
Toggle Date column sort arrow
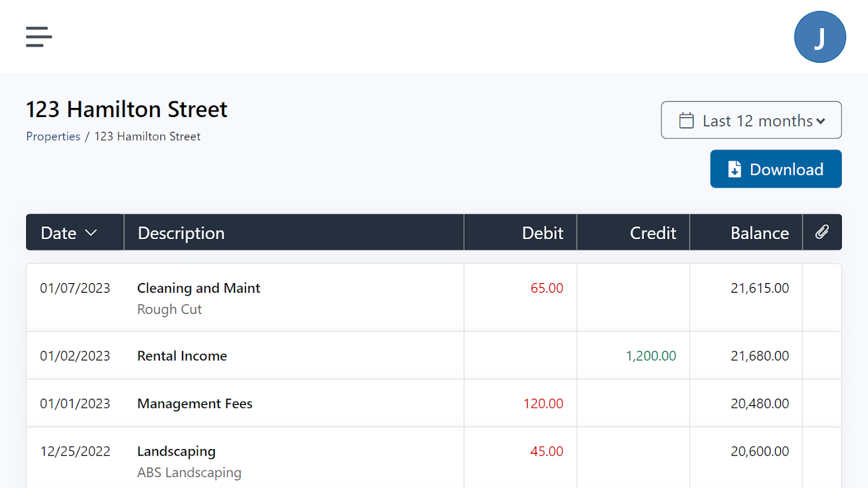(x=91, y=233)
